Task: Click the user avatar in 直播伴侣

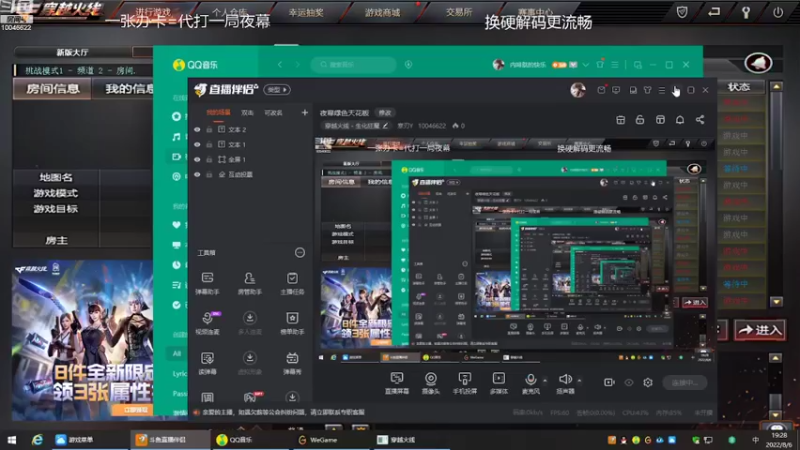Action: click(x=578, y=90)
